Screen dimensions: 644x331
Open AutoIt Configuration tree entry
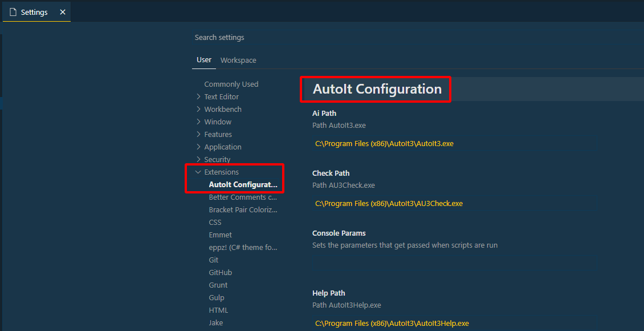(243, 185)
